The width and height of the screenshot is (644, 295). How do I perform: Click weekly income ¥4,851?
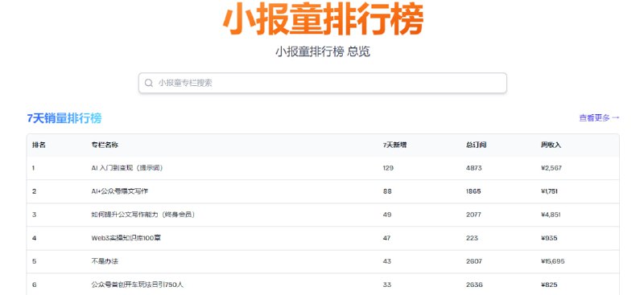coord(551,215)
